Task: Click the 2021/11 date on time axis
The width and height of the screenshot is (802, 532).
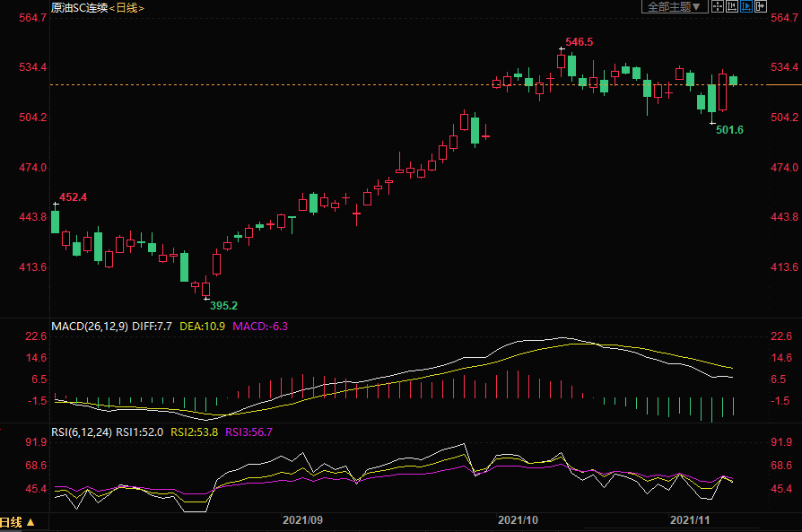Action: click(x=691, y=519)
